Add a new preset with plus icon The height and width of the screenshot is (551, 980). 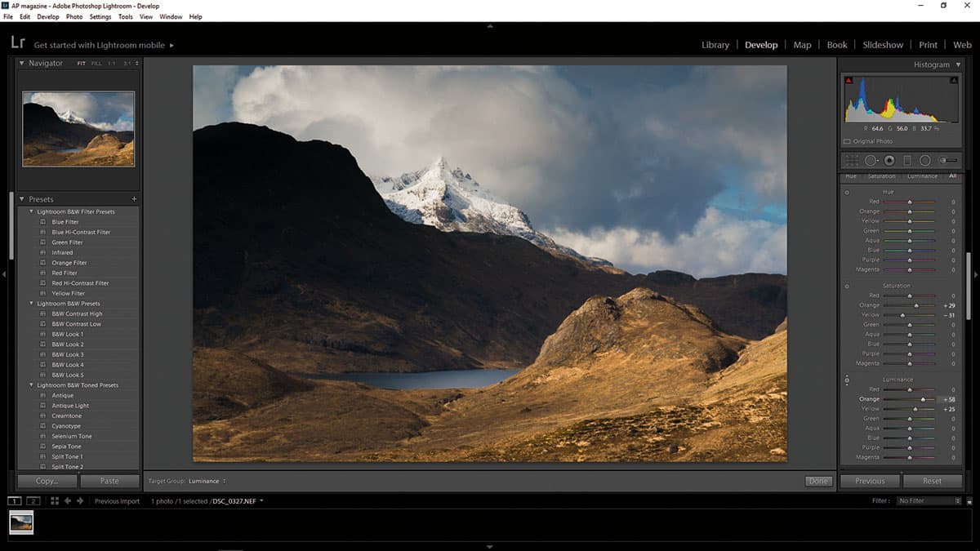(x=134, y=199)
